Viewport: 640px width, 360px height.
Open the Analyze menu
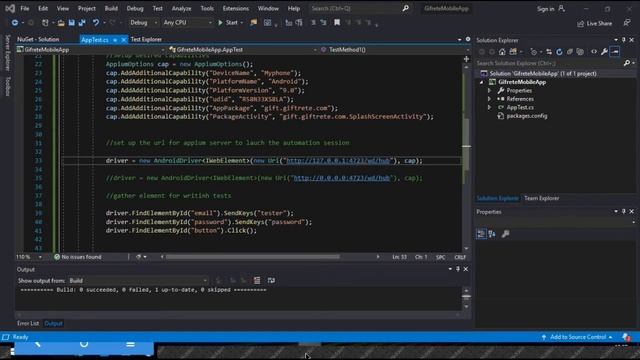pyautogui.click(x=181, y=9)
